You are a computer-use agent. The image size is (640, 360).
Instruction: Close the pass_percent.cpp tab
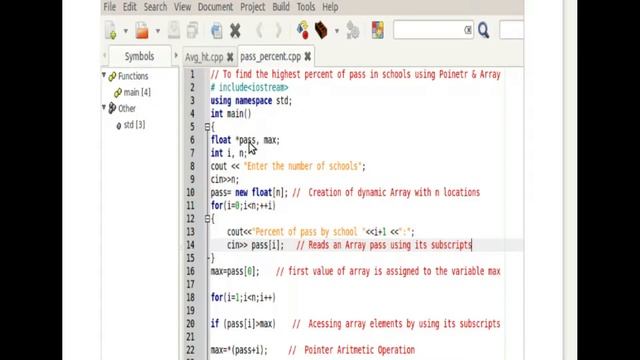(308, 57)
